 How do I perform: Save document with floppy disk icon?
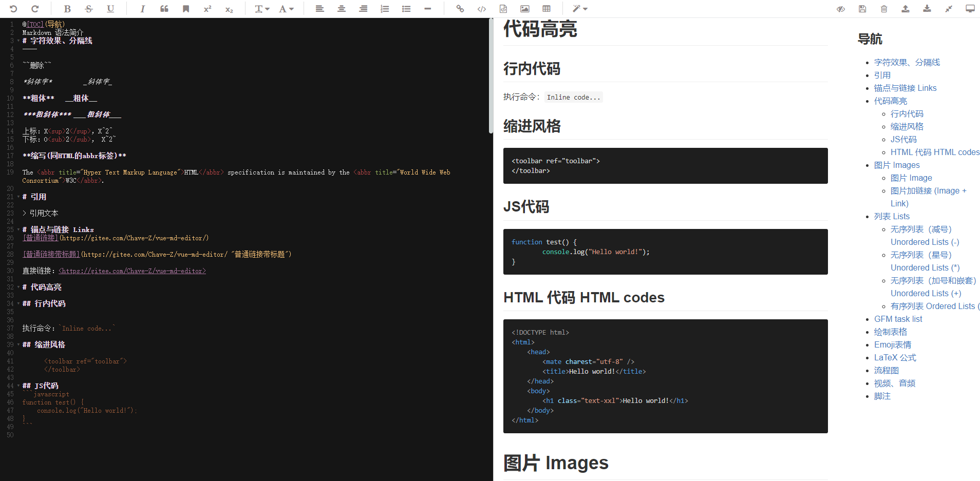(x=862, y=9)
